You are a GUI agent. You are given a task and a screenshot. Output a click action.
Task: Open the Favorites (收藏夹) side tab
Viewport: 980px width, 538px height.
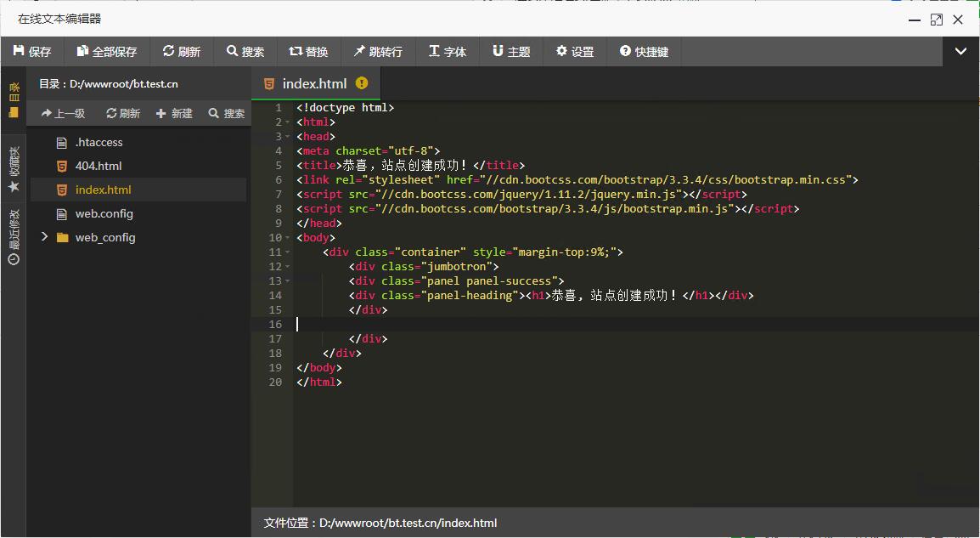pos(14,170)
